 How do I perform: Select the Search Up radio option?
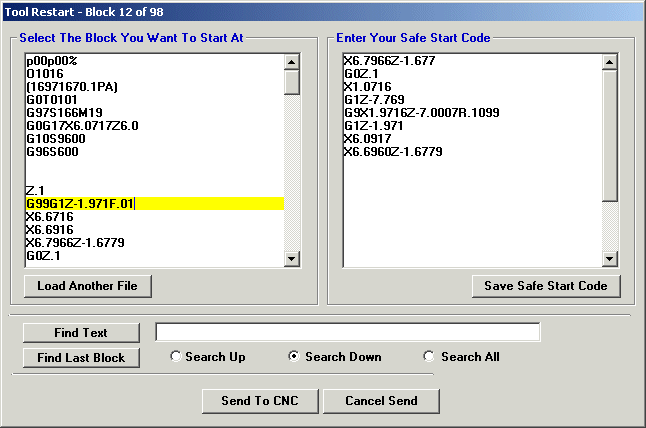(x=208, y=356)
